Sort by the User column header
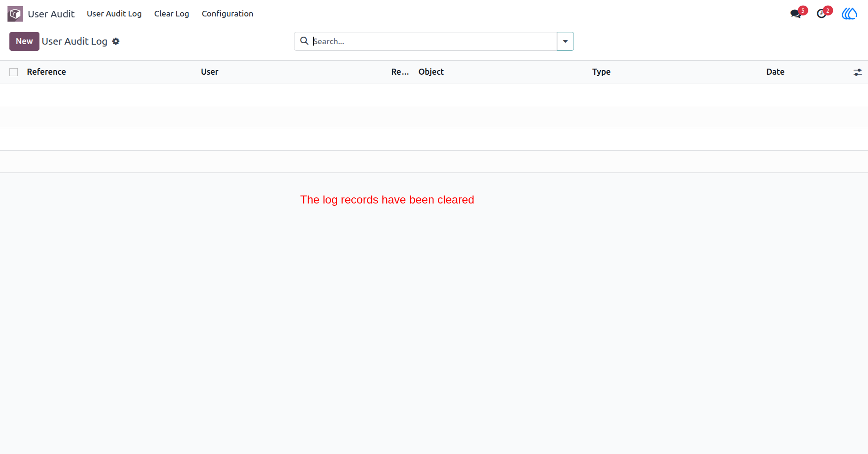 point(209,72)
